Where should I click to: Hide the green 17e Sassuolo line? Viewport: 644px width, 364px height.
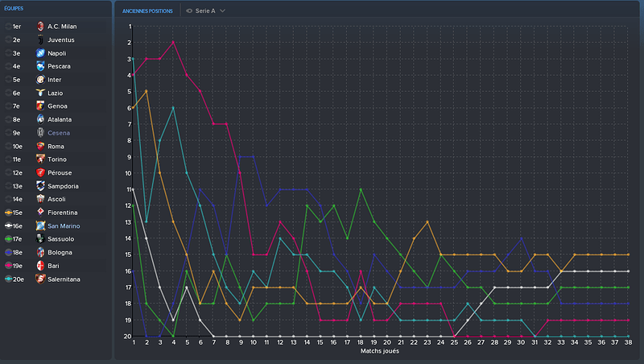[8, 239]
